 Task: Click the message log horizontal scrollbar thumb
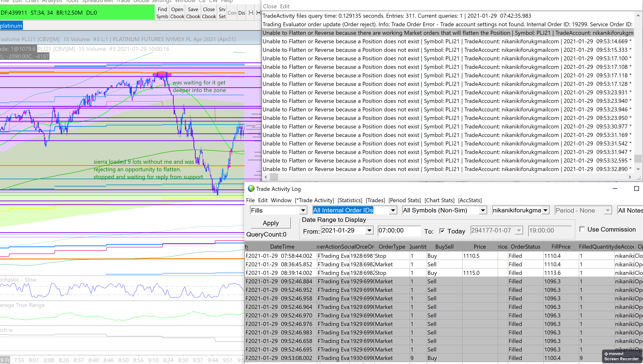pos(274,177)
